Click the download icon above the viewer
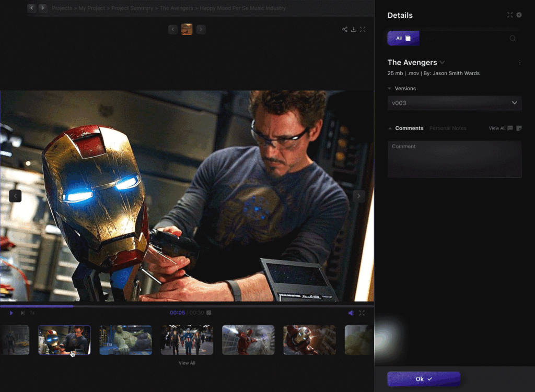The image size is (535, 392). (354, 29)
